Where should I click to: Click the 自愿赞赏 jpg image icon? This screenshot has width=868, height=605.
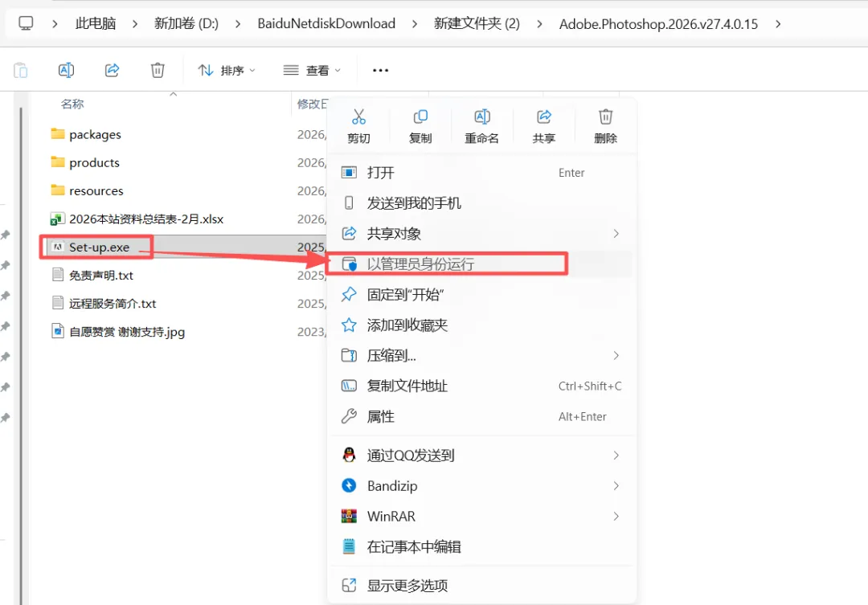coord(58,331)
